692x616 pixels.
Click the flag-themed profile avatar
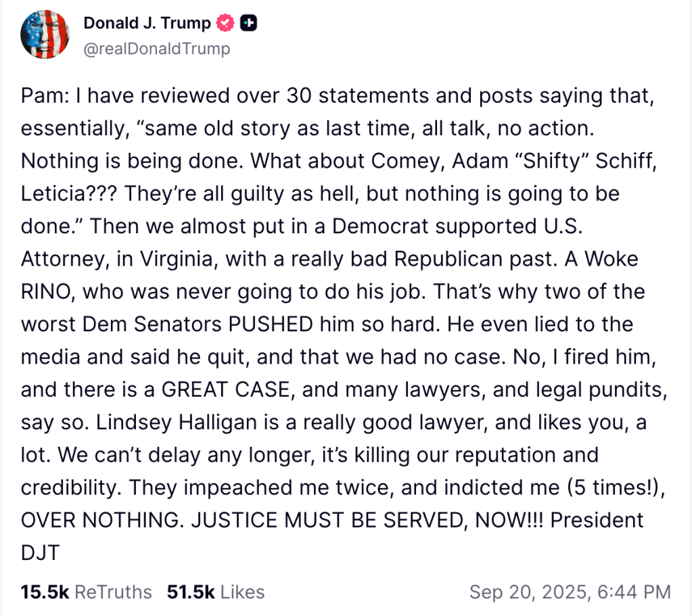(44, 35)
